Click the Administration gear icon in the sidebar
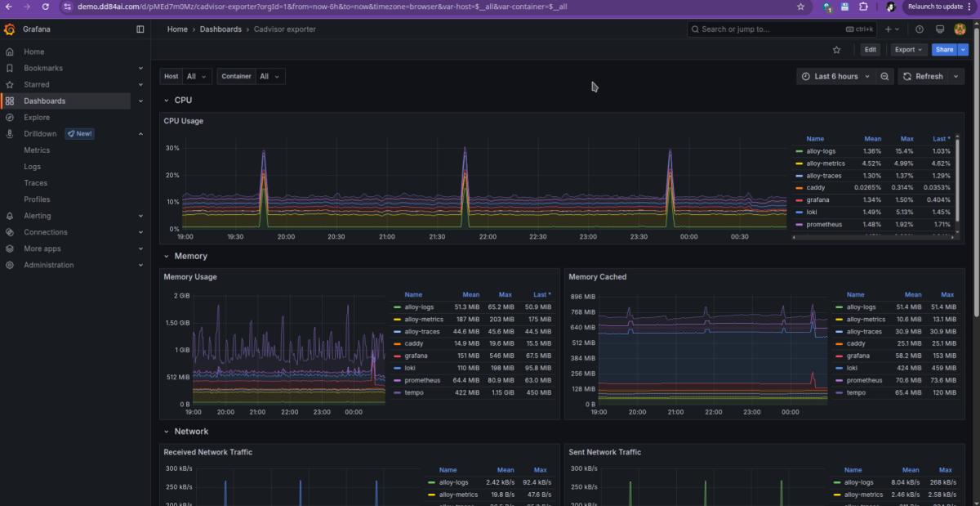This screenshot has height=506, width=980. coord(10,265)
